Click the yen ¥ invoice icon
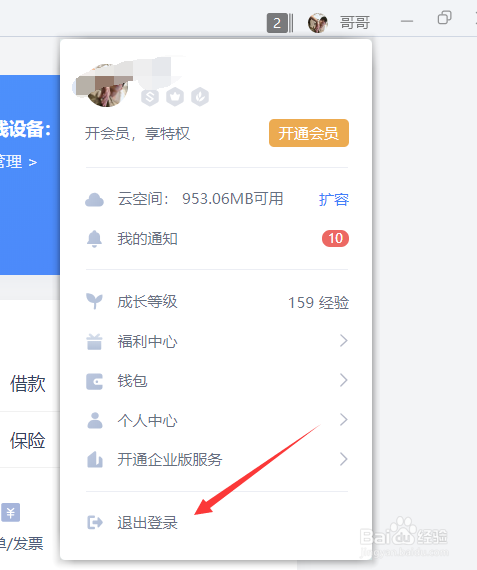The width and height of the screenshot is (477, 570). point(11,513)
